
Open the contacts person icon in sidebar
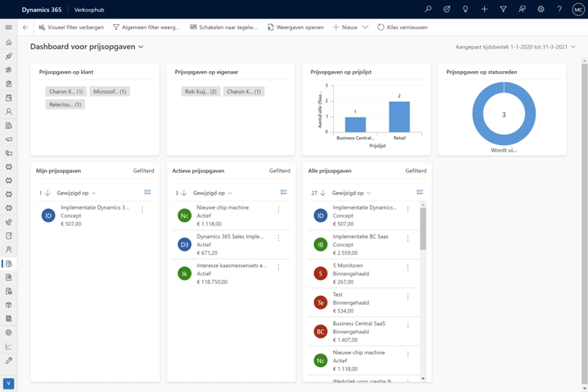(9, 111)
